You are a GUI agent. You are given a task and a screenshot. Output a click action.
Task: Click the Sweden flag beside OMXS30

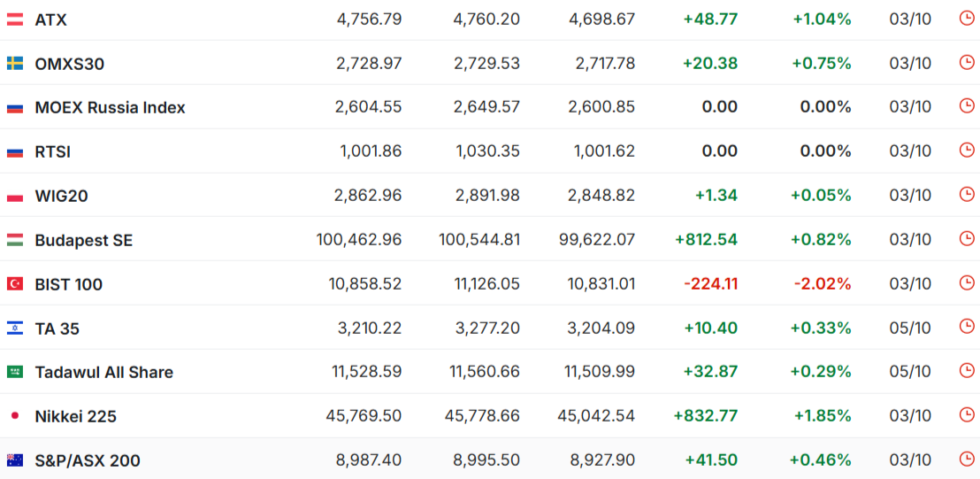[x=15, y=64]
